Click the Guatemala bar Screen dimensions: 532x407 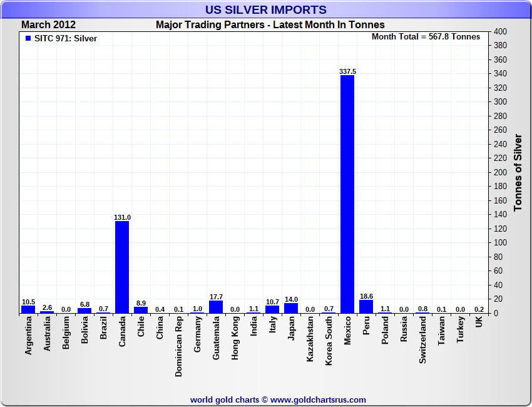[216, 307]
